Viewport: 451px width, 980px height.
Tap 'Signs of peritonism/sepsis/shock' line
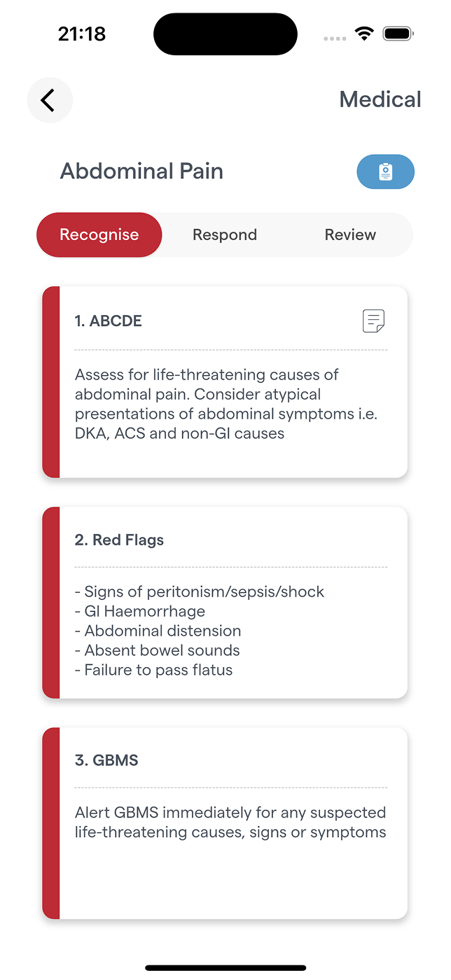[200, 592]
